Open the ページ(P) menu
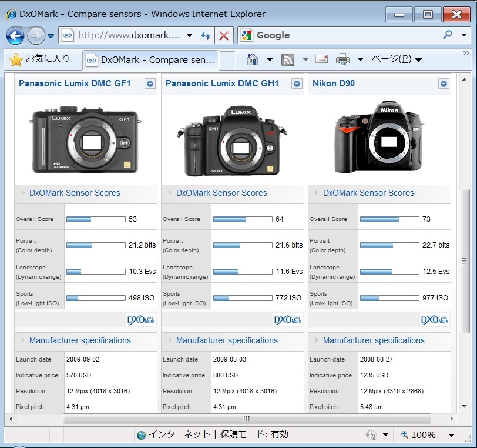 pos(395,59)
